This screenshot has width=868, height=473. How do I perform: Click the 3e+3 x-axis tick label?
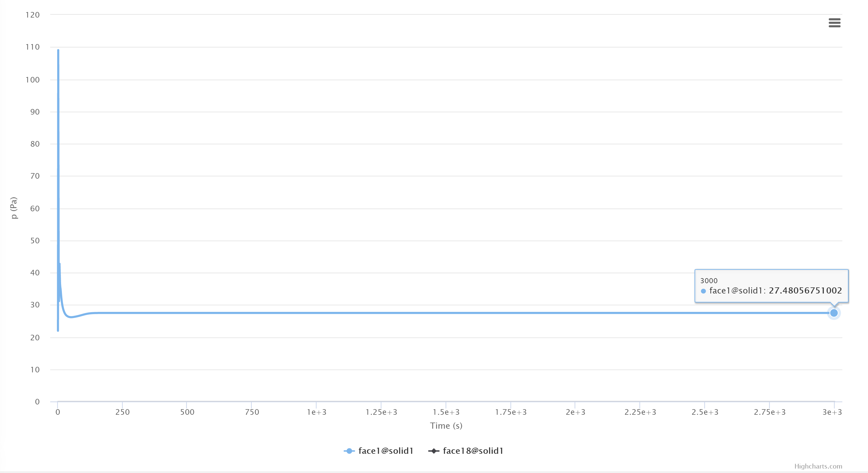(832, 412)
